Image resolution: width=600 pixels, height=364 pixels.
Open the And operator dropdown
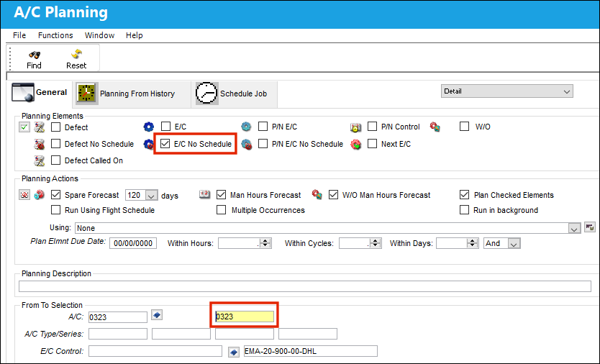pos(514,243)
